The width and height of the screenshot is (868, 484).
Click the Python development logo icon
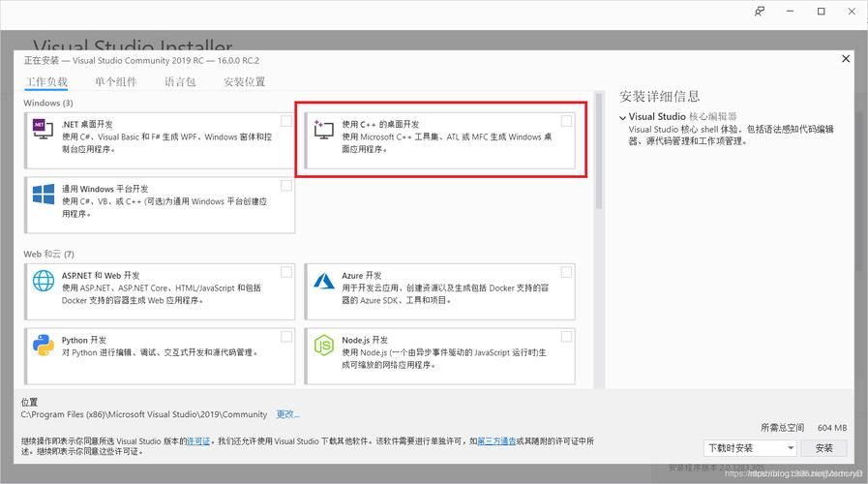point(44,345)
